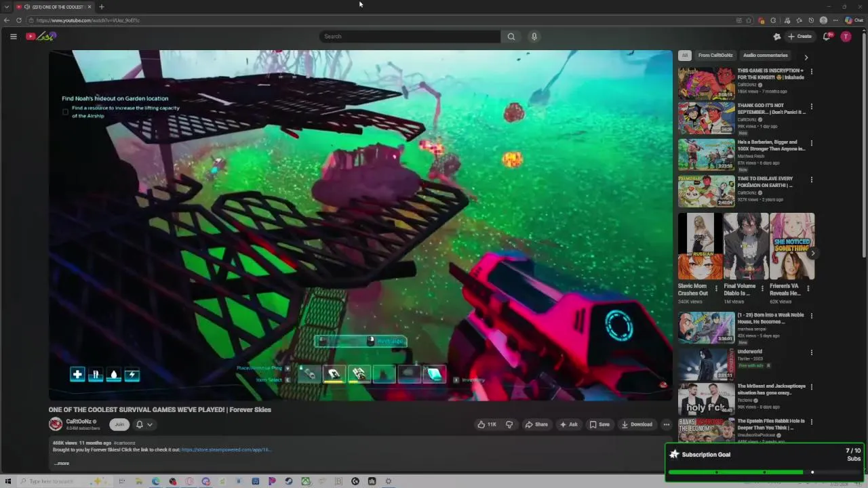Close the ONE OF THE COOLEST tab
The image size is (868, 488).
(x=90, y=7)
